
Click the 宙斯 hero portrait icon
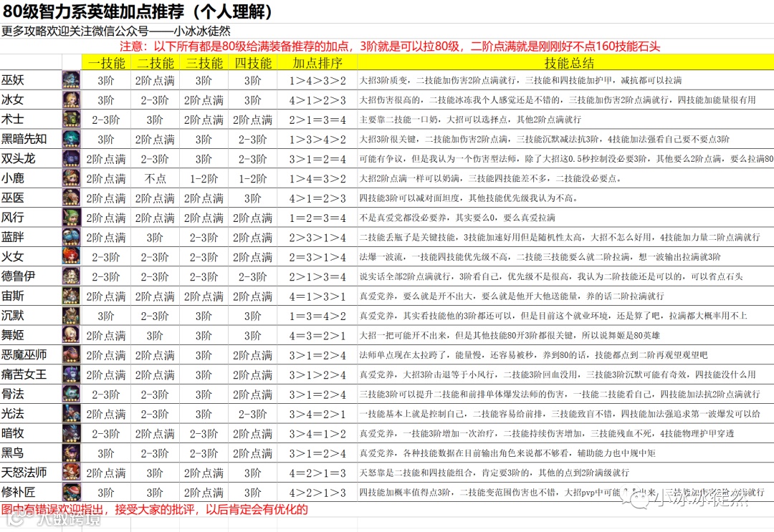[71, 296]
